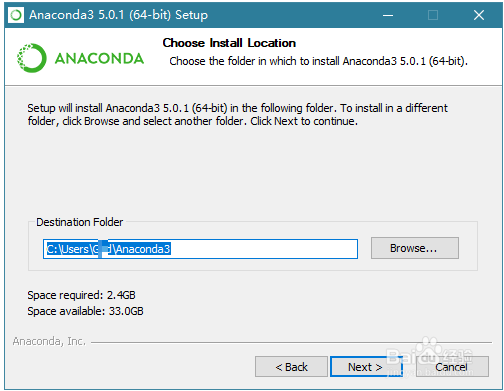Click the greyed-out maximize button
504x391 pixels.
[433, 15]
